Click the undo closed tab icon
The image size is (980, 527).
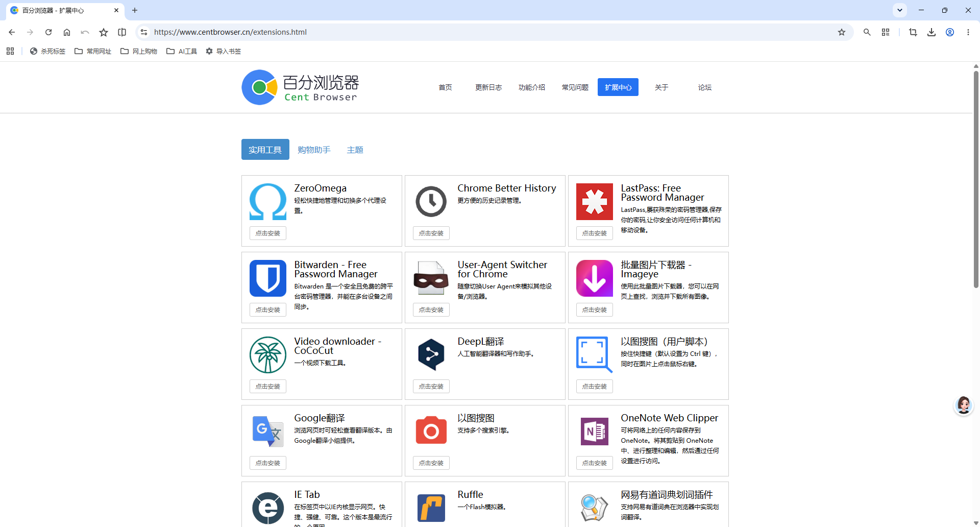click(x=85, y=32)
